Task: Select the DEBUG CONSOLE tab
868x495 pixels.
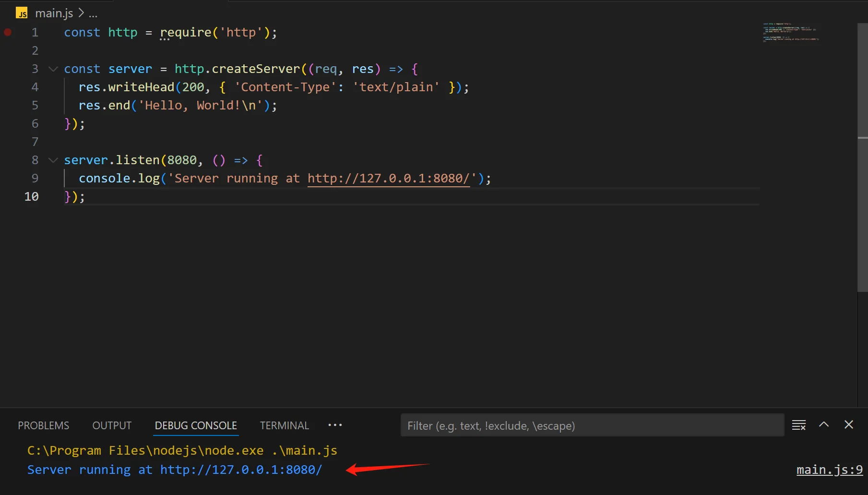Action: 196,425
